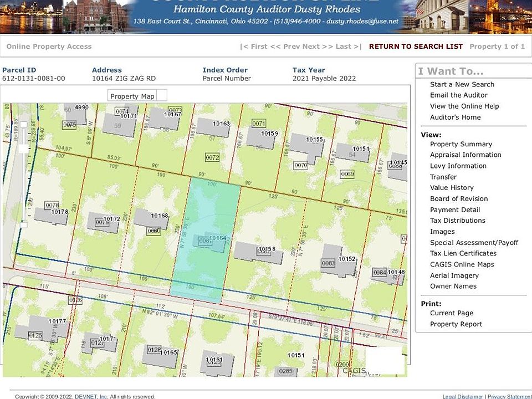Click RETURN TO SEARCH LIST
This screenshot has height=399, width=532.
[x=416, y=47]
